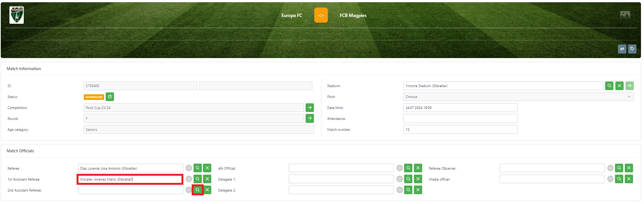Toggle the 4th Official status circle
Screen dimensions: 644x204
(x=400, y=168)
